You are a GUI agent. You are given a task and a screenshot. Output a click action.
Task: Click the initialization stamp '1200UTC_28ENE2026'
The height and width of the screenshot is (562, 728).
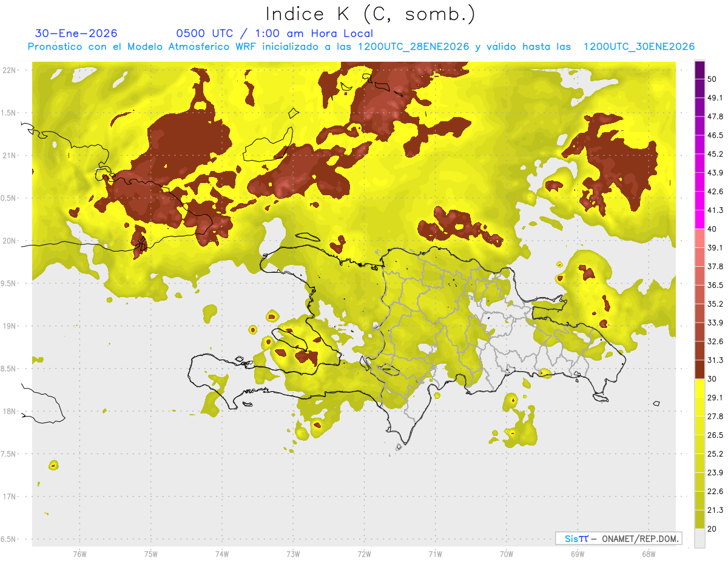pos(414,47)
